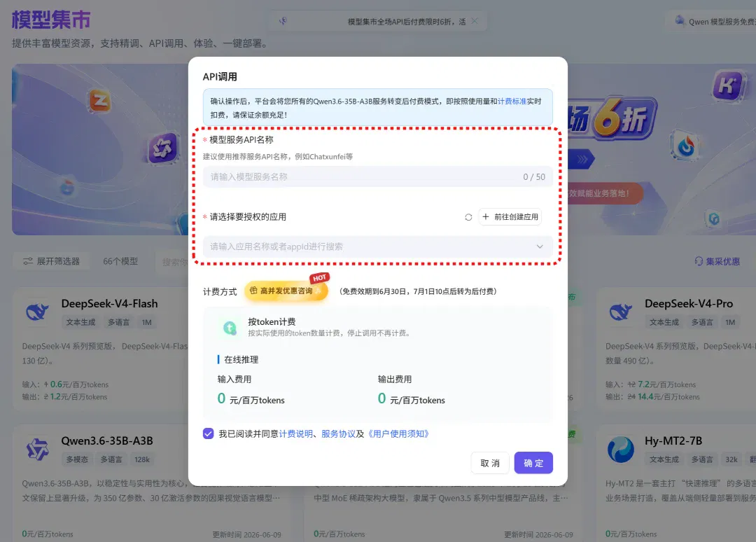The width and height of the screenshot is (756, 542).
Task: Click the 前往创建应用 button
Action: [x=510, y=217]
